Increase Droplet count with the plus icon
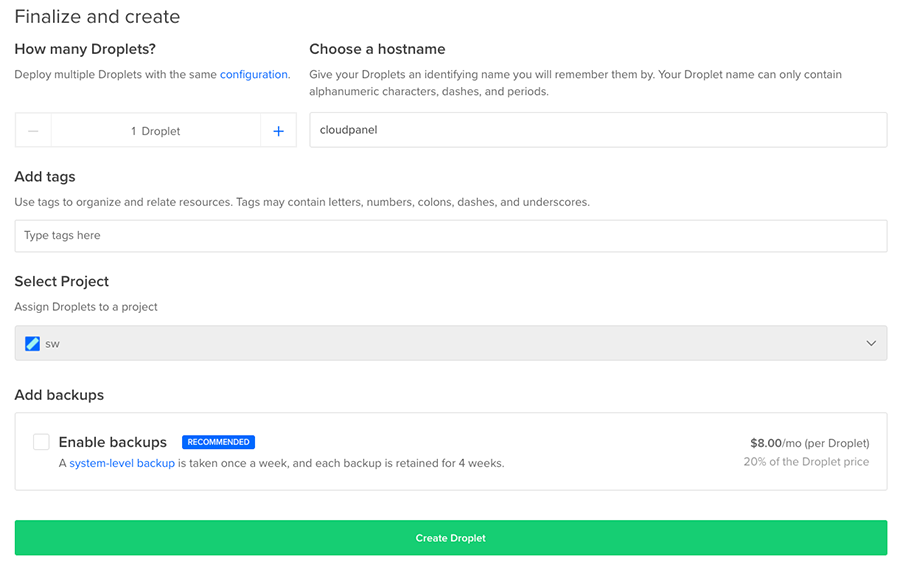The width and height of the screenshot is (900, 568). [x=278, y=131]
